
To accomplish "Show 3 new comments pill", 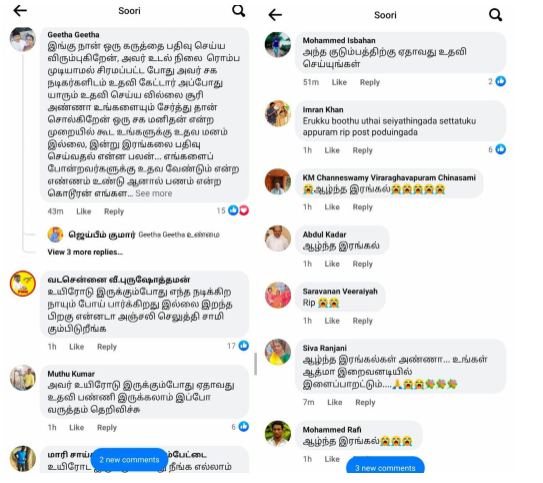I will (385, 467).
